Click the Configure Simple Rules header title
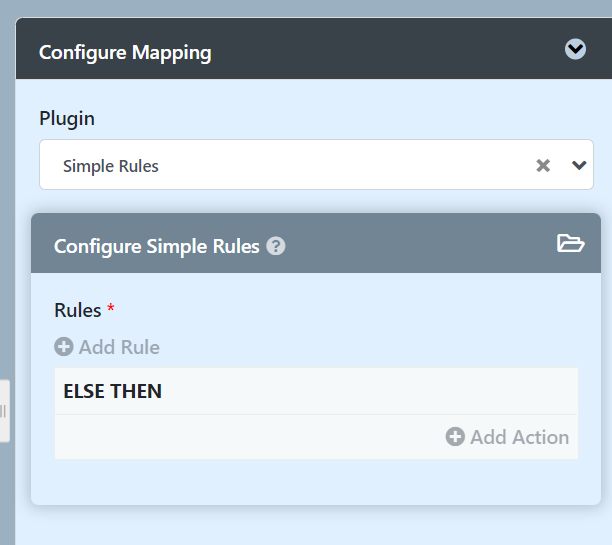The width and height of the screenshot is (612, 545). (x=156, y=246)
